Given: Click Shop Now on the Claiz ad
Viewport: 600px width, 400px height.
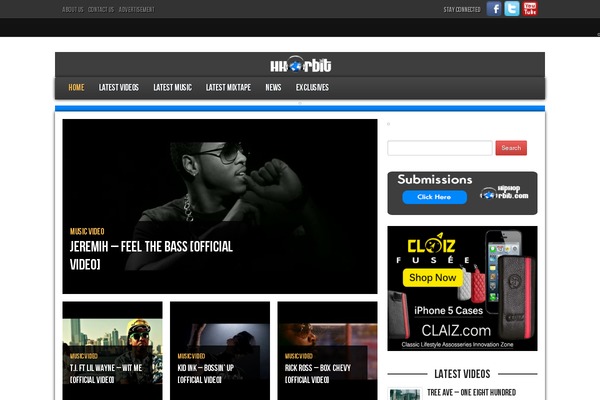Looking at the screenshot, I should pyautogui.click(x=432, y=278).
